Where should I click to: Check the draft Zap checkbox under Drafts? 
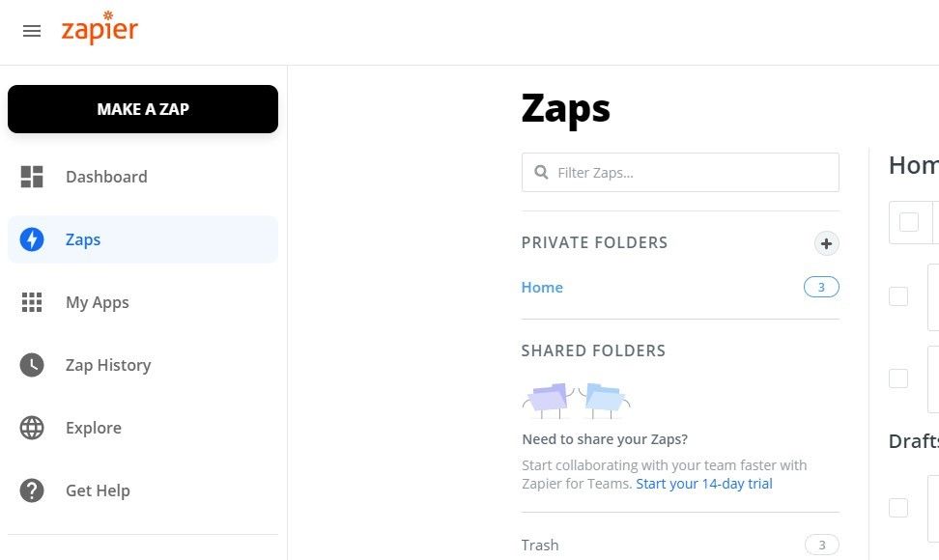point(898,507)
